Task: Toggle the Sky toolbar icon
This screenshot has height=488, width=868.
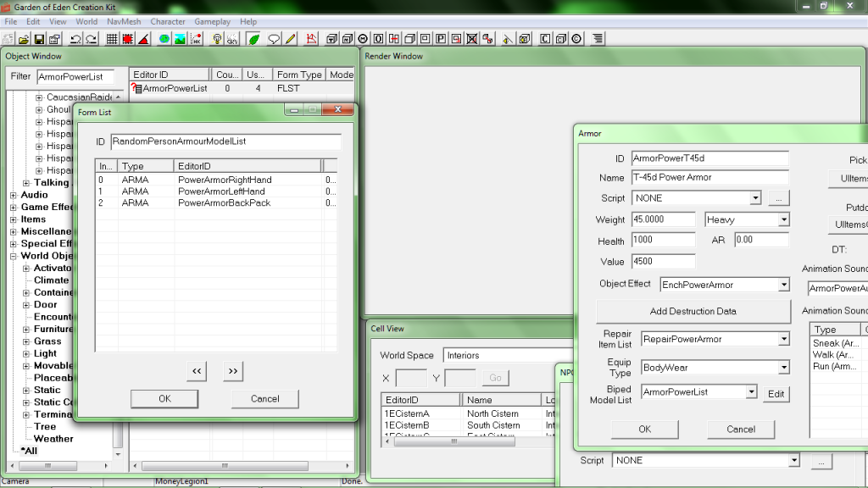Action: [x=232, y=39]
